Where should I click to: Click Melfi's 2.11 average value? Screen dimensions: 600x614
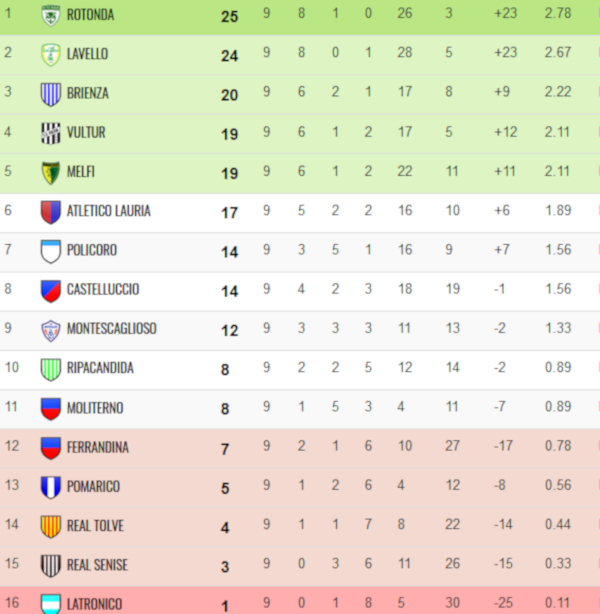(x=557, y=171)
